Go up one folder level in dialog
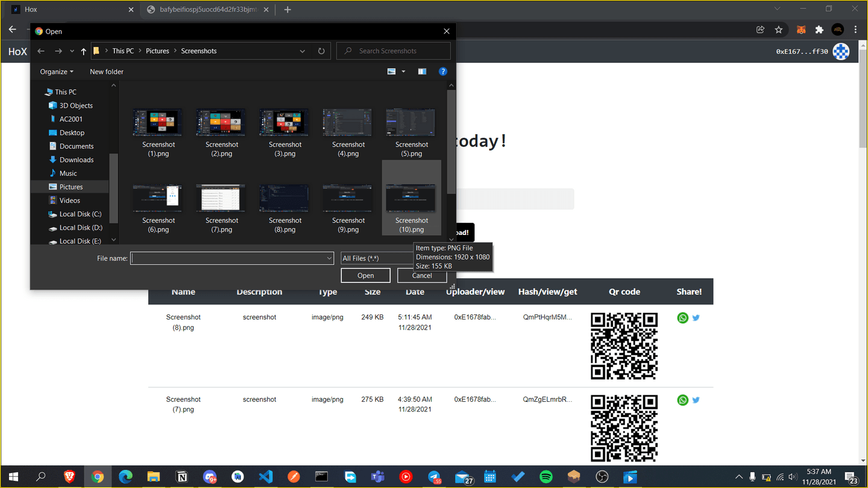Screen dimensions: 868x488 pos(83,51)
